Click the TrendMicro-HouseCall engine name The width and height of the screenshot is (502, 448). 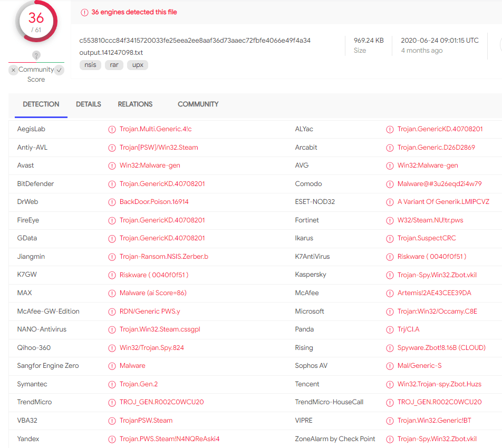point(329,402)
